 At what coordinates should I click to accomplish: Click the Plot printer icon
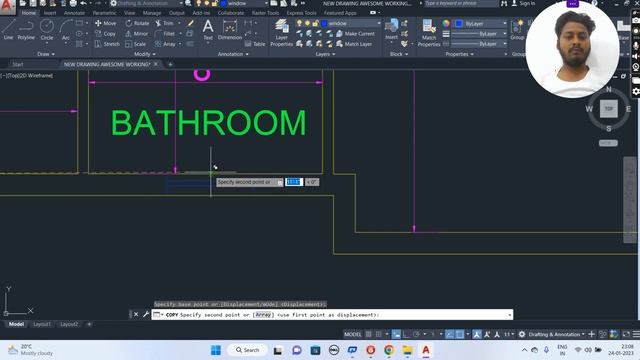(73, 3)
